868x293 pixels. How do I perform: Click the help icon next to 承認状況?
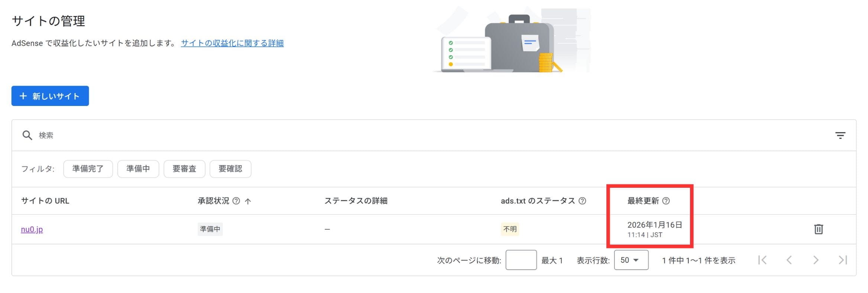coord(237,201)
